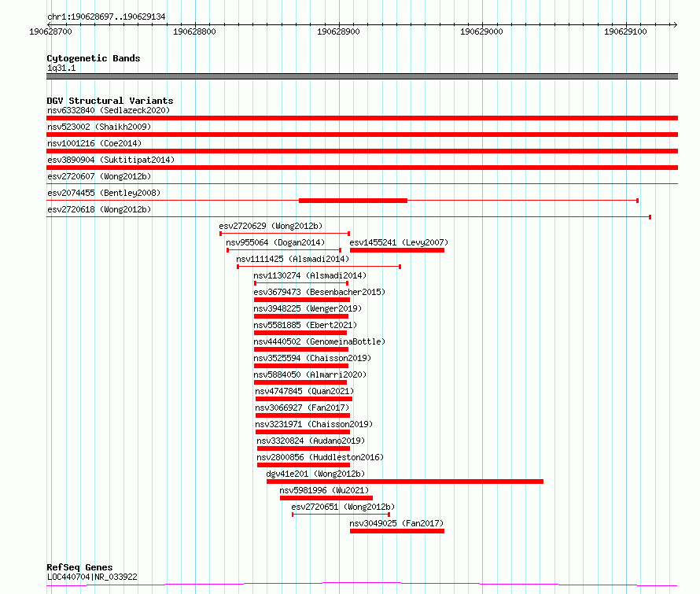Click the RefSeq Genes track title
This screenshot has width=700, height=594.
click(79, 567)
